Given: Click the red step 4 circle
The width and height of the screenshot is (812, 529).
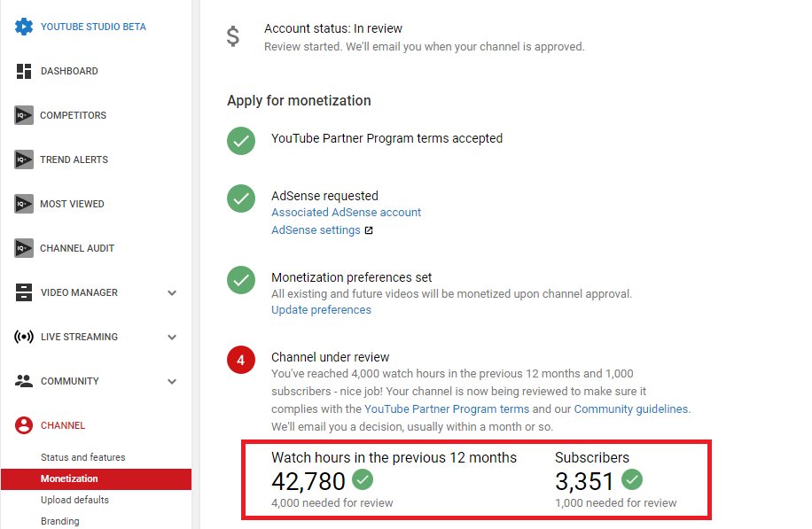Looking at the screenshot, I should (x=241, y=360).
